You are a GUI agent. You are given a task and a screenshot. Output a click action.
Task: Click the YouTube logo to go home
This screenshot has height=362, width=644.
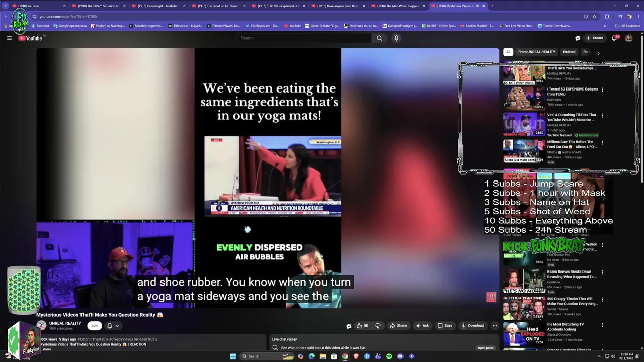click(31, 38)
